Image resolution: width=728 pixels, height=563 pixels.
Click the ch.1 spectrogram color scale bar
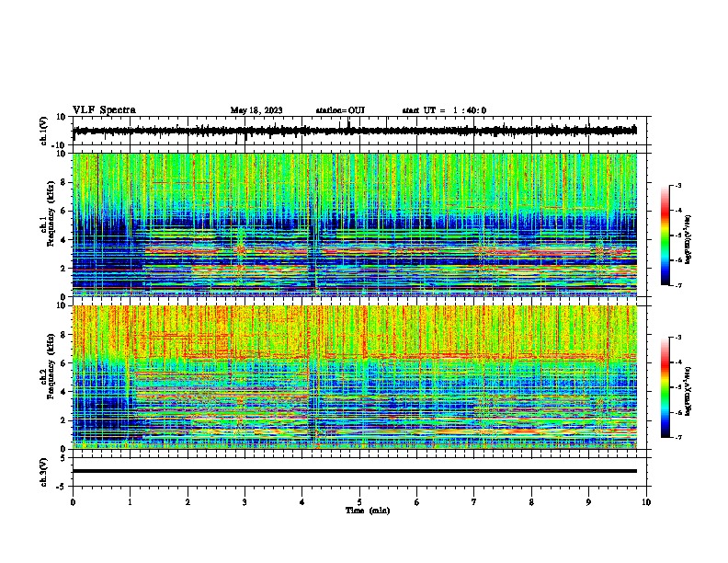pyautogui.click(x=665, y=236)
